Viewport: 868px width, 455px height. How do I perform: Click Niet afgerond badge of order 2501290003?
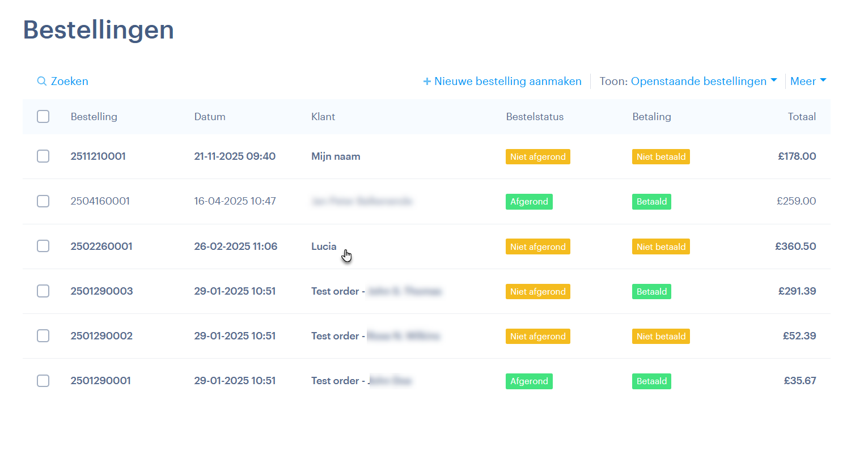click(x=538, y=292)
